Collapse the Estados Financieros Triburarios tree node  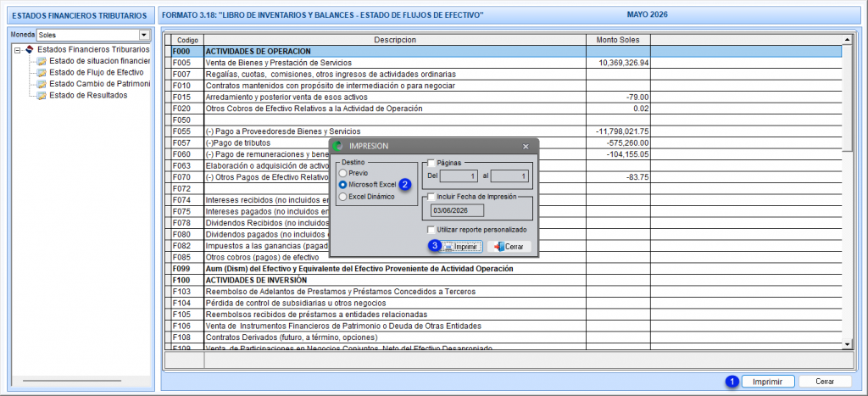tap(18, 50)
